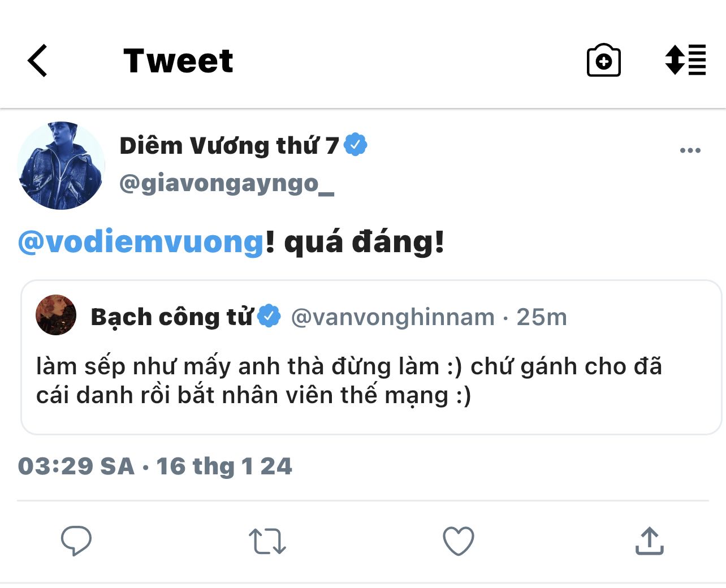
Task: Open Bạch công tử's small avatar
Action: (x=56, y=315)
